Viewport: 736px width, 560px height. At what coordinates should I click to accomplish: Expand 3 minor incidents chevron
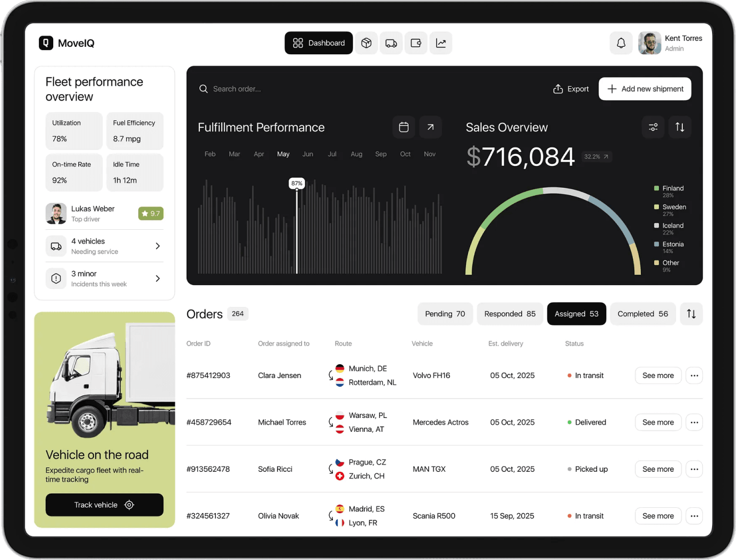tap(157, 278)
